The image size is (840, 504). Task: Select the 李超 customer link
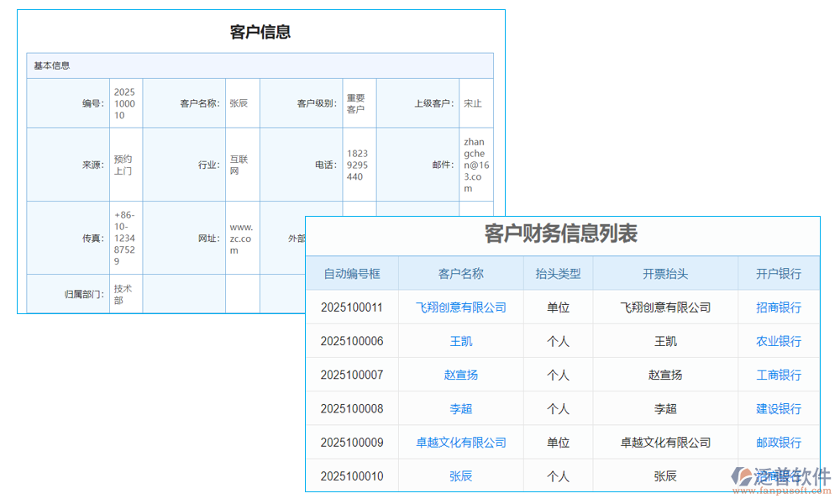(x=460, y=408)
